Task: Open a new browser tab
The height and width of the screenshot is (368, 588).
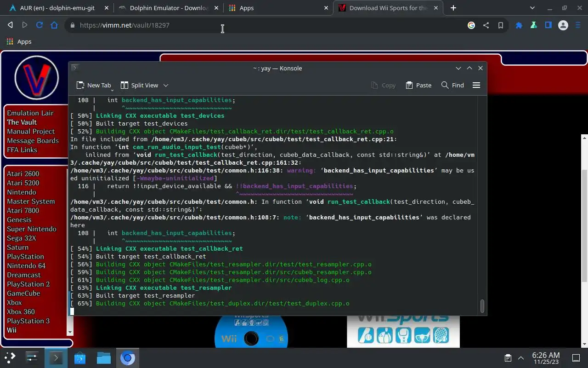Action: [x=453, y=8]
